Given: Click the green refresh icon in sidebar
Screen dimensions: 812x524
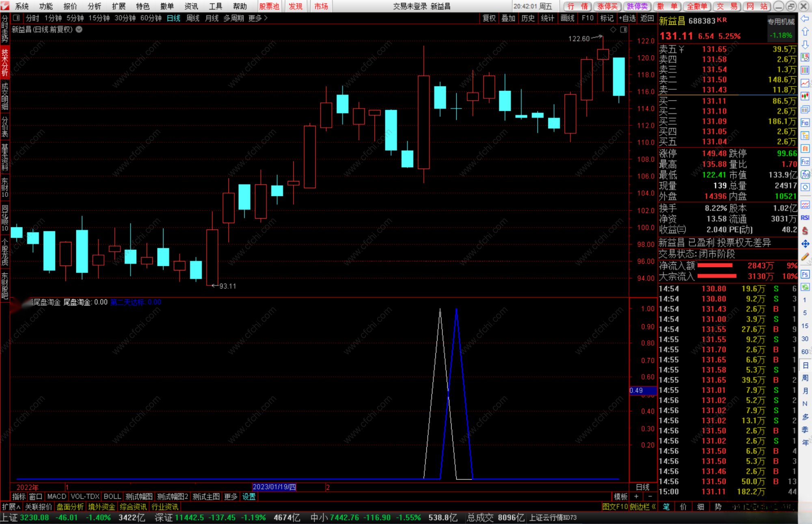Looking at the screenshot, I should coord(805,287).
